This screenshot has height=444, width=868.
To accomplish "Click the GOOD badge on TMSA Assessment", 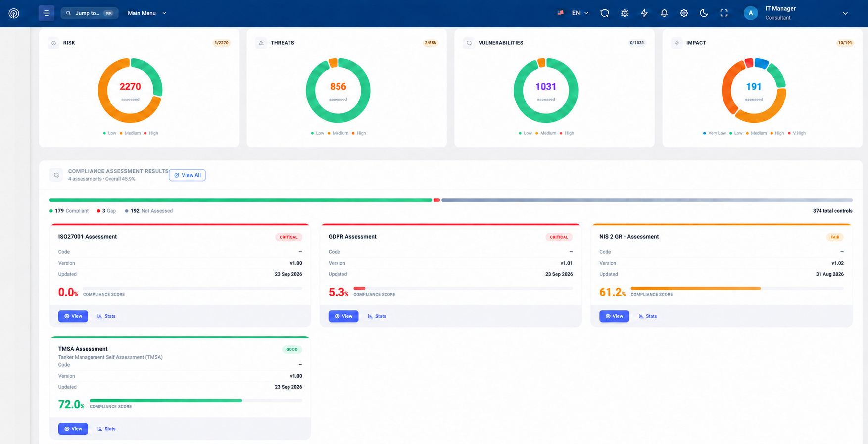I will click(292, 350).
